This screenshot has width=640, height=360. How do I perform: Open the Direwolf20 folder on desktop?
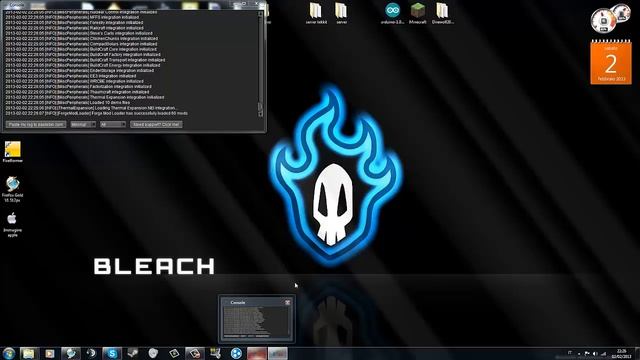pos(442,13)
